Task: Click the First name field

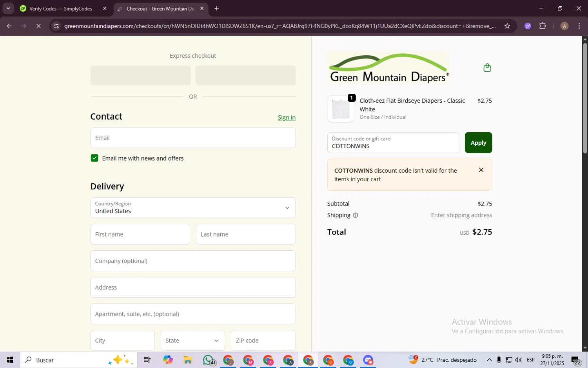Action: tap(140, 234)
